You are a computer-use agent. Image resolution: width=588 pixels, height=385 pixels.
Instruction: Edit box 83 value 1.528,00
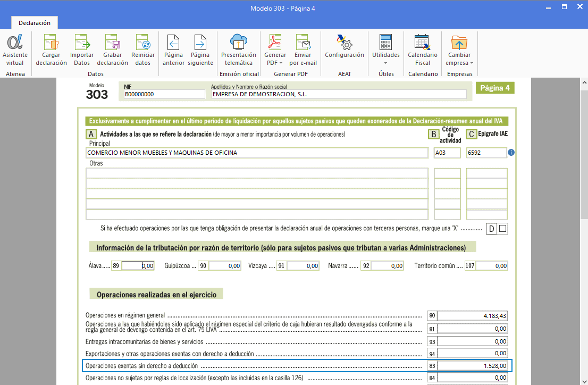[x=472, y=366]
